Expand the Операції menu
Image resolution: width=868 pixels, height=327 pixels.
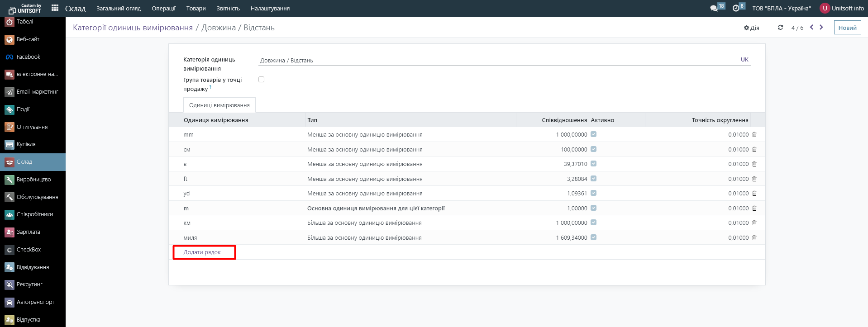coord(163,8)
